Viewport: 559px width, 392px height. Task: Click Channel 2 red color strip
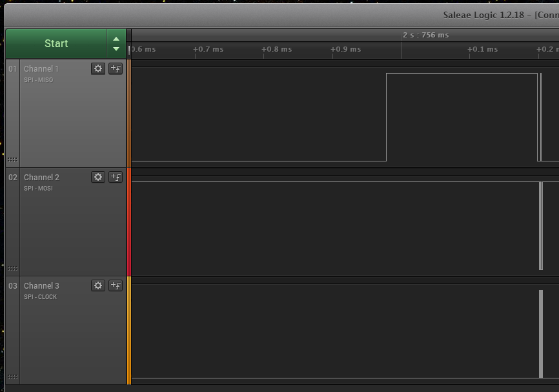(x=129, y=222)
